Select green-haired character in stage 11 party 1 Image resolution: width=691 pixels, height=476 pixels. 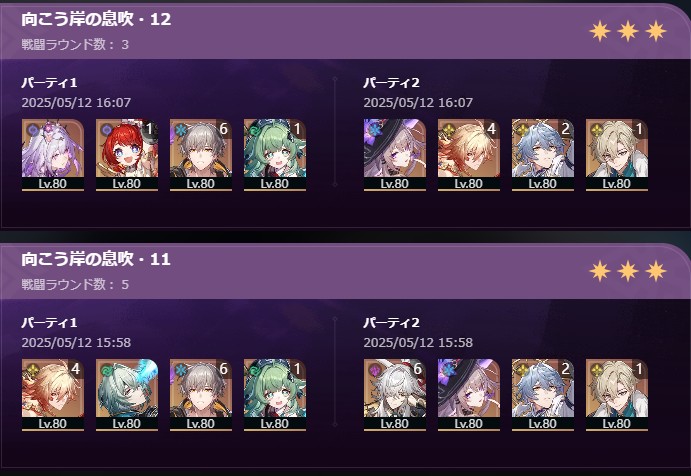pos(275,394)
